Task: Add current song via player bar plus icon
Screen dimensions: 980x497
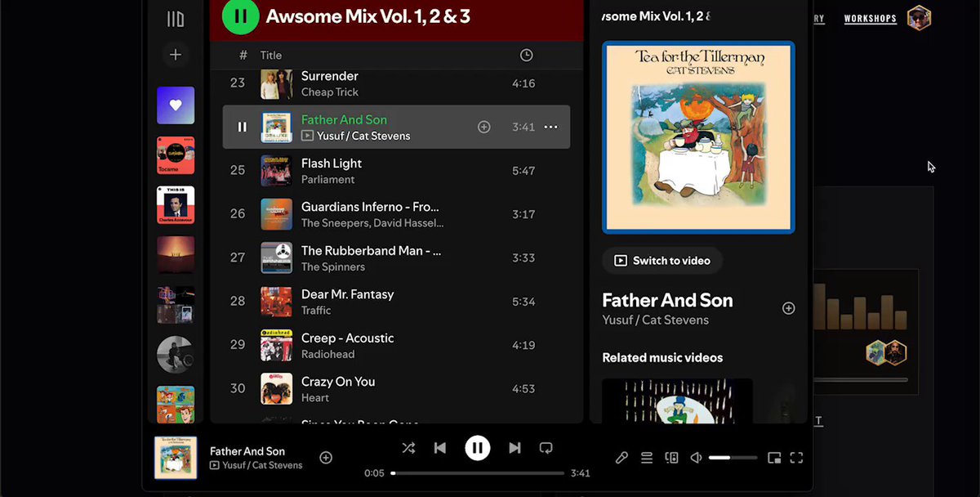Action: (x=326, y=458)
